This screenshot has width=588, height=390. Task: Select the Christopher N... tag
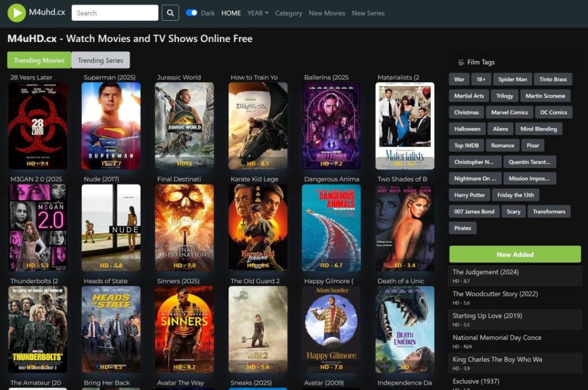tap(474, 161)
